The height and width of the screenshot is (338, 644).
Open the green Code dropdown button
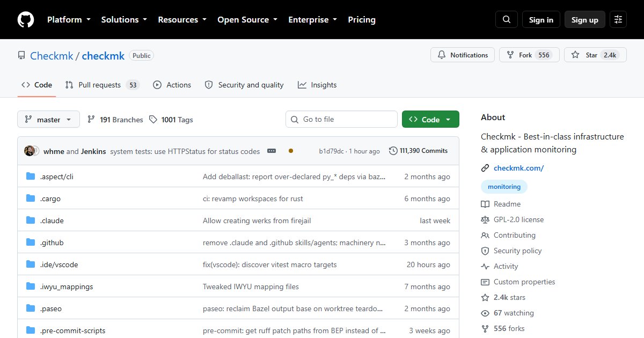(x=430, y=119)
